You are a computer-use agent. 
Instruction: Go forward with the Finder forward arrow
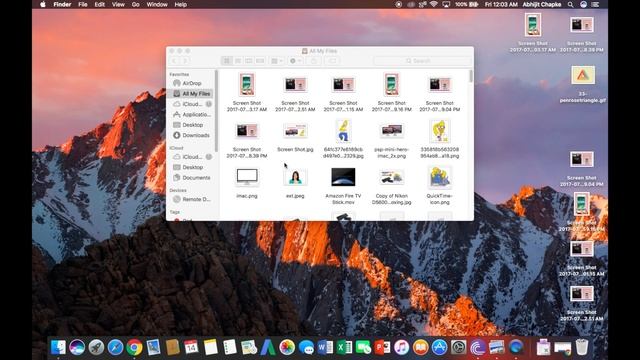[x=185, y=61]
